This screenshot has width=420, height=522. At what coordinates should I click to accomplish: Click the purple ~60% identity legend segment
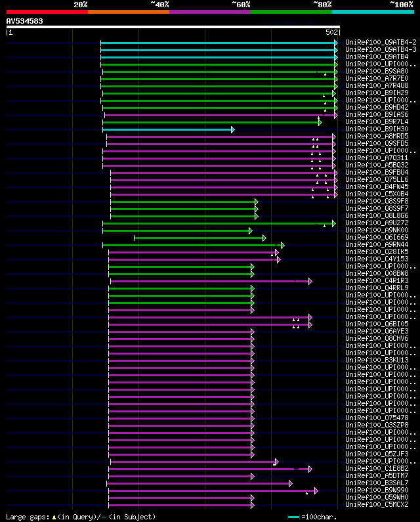210,12
